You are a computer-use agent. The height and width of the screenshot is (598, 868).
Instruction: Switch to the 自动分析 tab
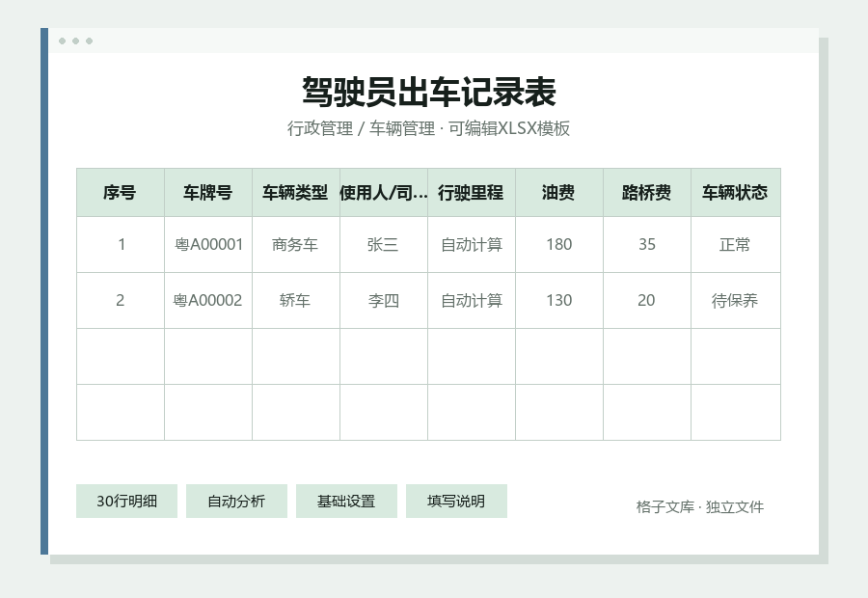coord(236,502)
